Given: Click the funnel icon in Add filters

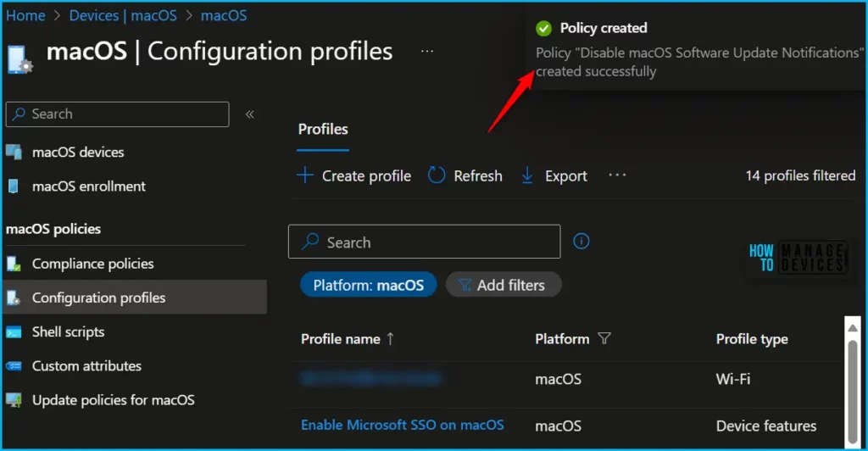Looking at the screenshot, I should pyautogui.click(x=465, y=285).
